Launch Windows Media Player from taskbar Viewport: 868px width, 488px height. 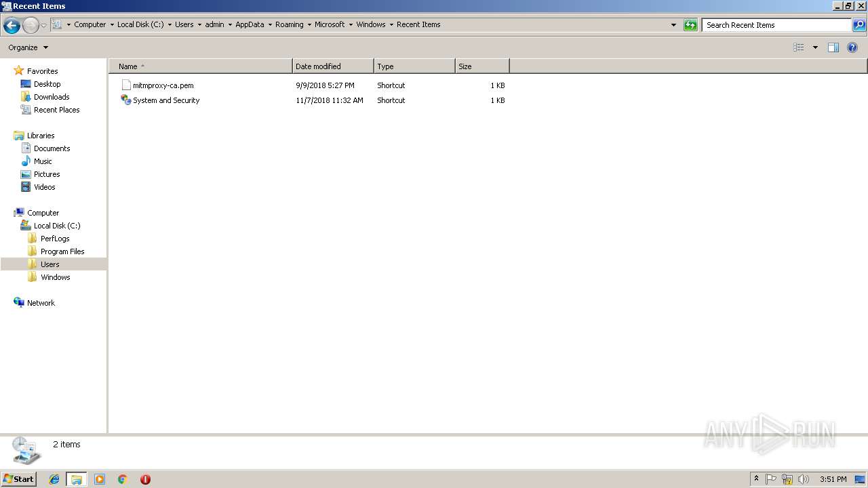[x=100, y=479]
